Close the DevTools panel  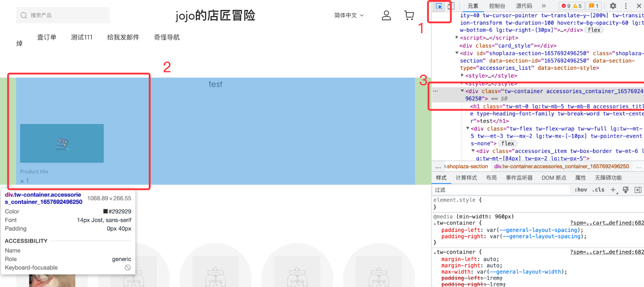coord(639,6)
